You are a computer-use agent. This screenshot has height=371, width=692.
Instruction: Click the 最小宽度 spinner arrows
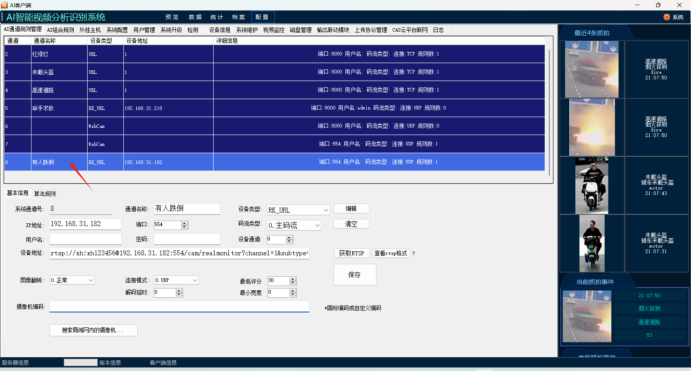tap(293, 292)
